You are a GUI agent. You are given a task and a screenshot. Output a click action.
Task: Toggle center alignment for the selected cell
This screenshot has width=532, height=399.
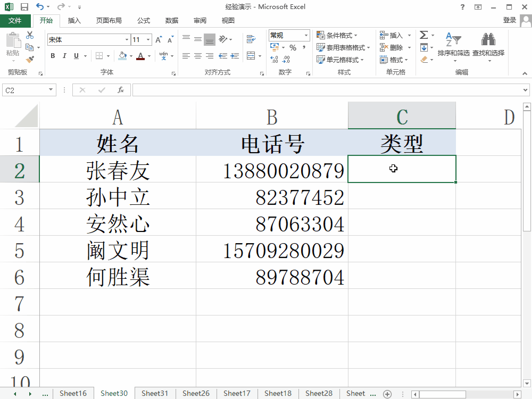coord(198,55)
